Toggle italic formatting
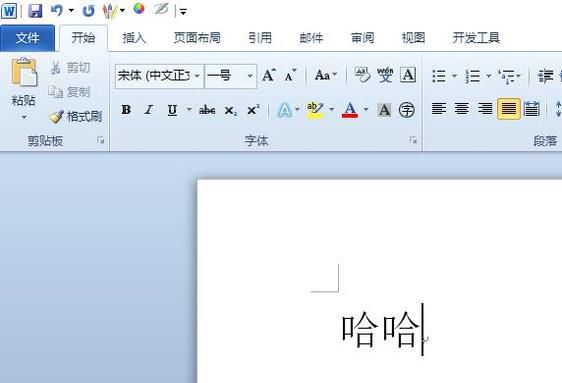The width and height of the screenshot is (562, 383). click(148, 110)
